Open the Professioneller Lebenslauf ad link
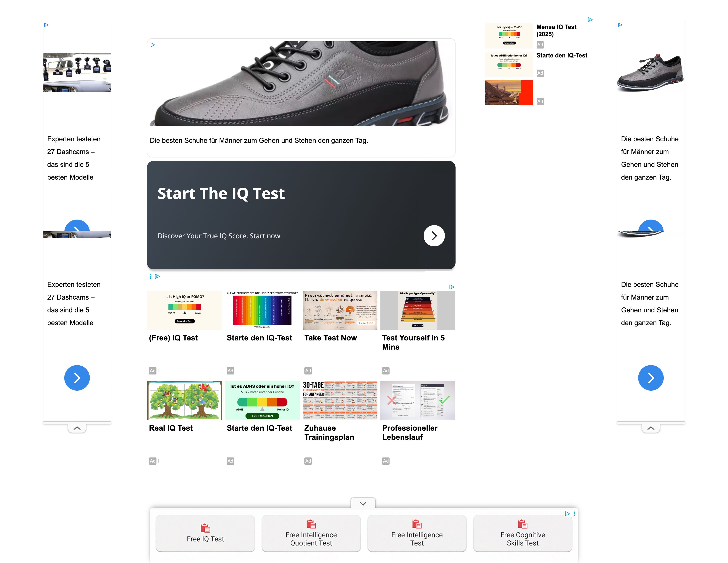Viewport: 728px width, 563px height. [x=410, y=432]
